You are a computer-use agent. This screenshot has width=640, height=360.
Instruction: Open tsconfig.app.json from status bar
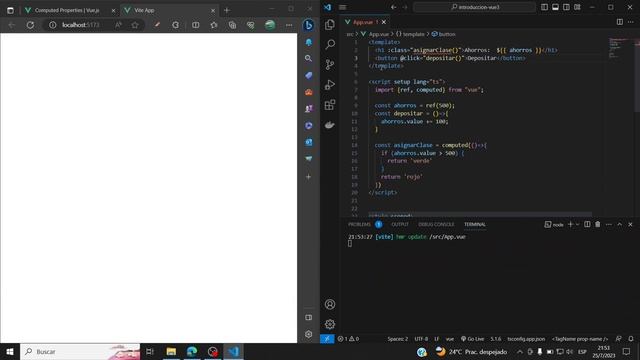tap(526, 339)
